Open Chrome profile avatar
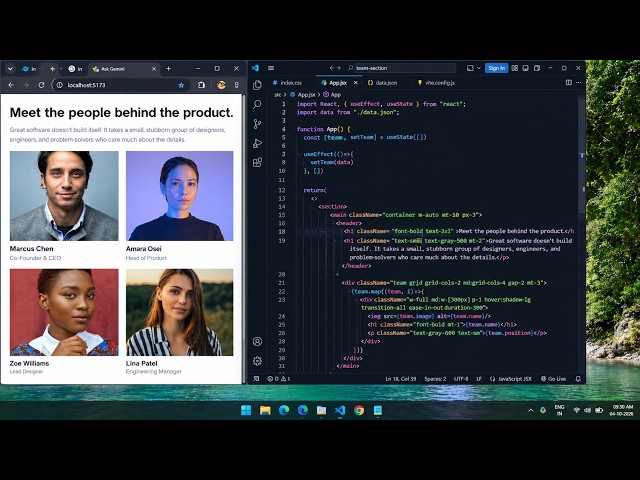 point(221,85)
